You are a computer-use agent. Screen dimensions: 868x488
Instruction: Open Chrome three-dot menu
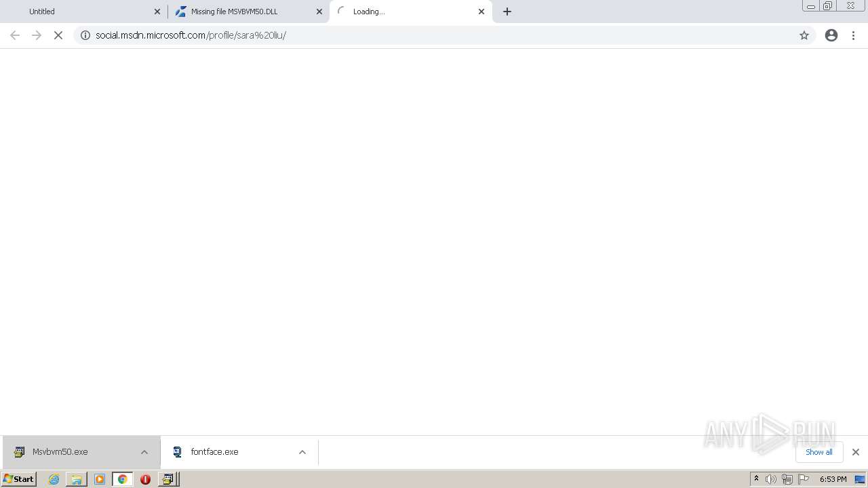coord(854,35)
